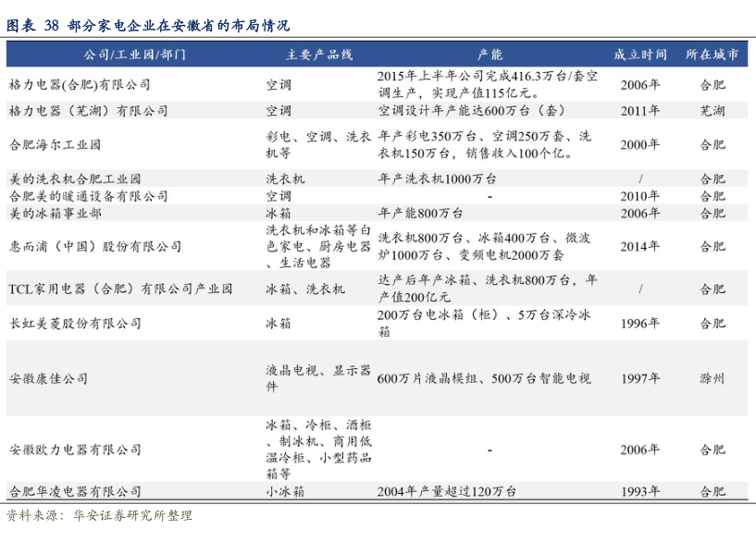Click cell 格力电器(合肥)有限公司
Image resolution: width=756 pixels, height=554 pixels.
[80, 85]
